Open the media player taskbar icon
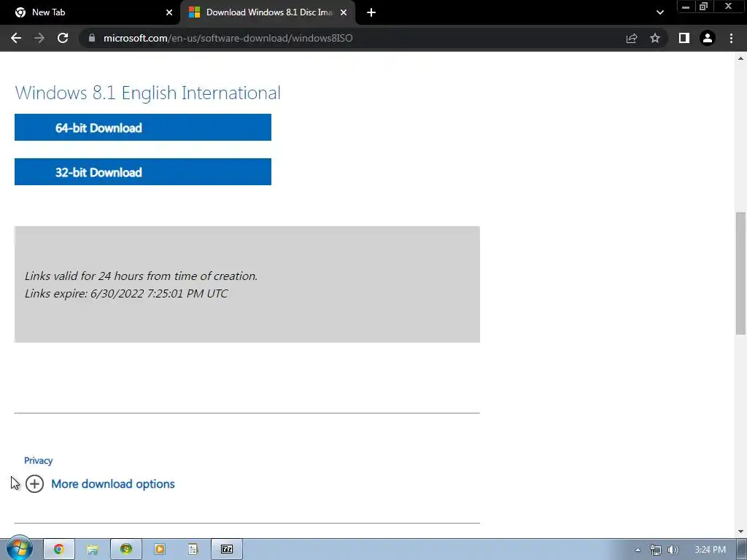Image resolution: width=747 pixels, height=560 pixels. pyautogui.click(x=160, y=549)
